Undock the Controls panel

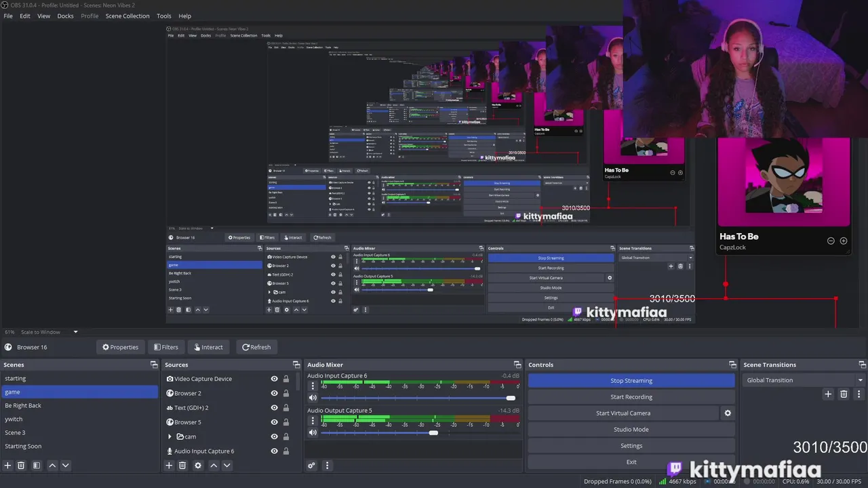[732, 365]
